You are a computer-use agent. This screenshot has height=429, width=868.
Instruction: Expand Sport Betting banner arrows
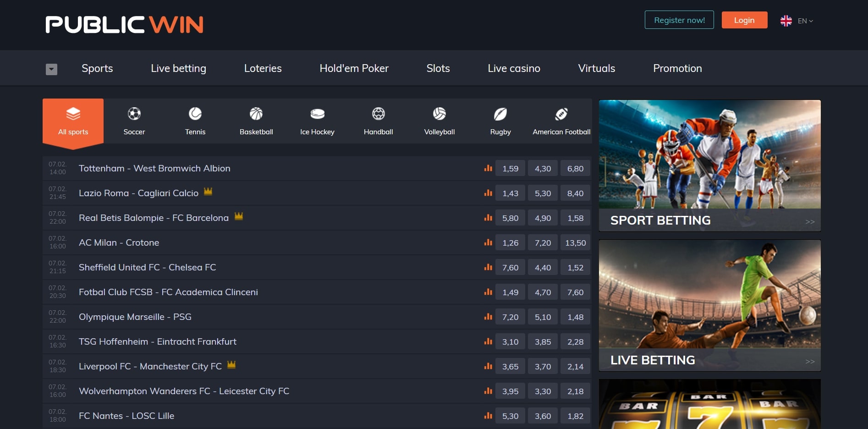pyautogui.click(x=810, y=222)
